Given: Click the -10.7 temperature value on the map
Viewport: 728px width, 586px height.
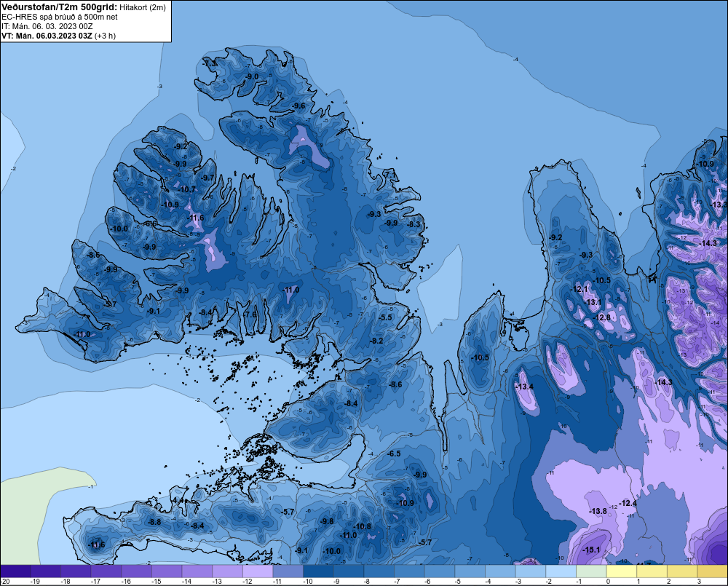Looking at the screenshot, I should tap(188, 189).
